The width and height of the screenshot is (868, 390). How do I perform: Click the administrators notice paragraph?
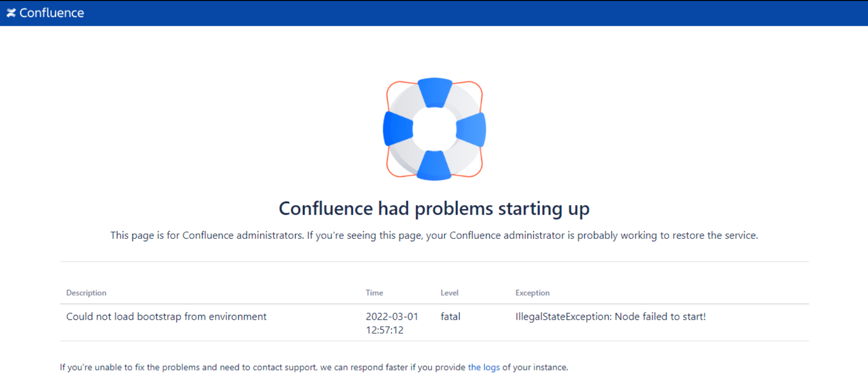434,235
